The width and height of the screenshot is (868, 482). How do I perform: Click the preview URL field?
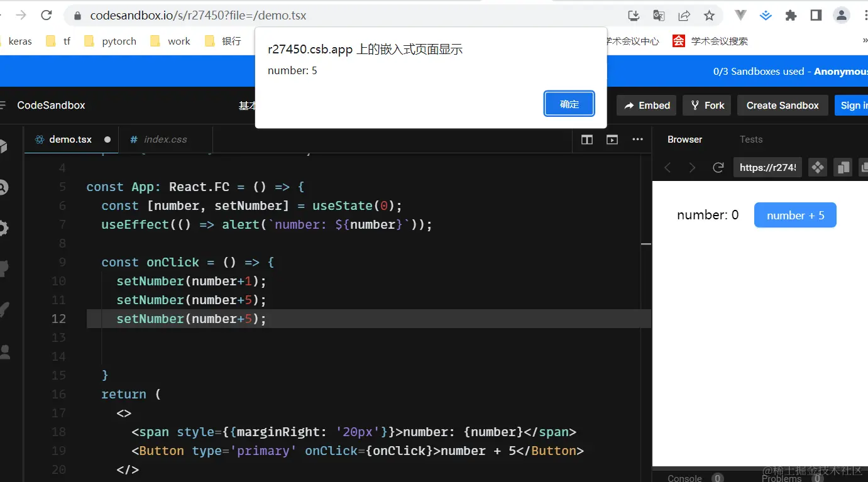click(x=767, y=167)
